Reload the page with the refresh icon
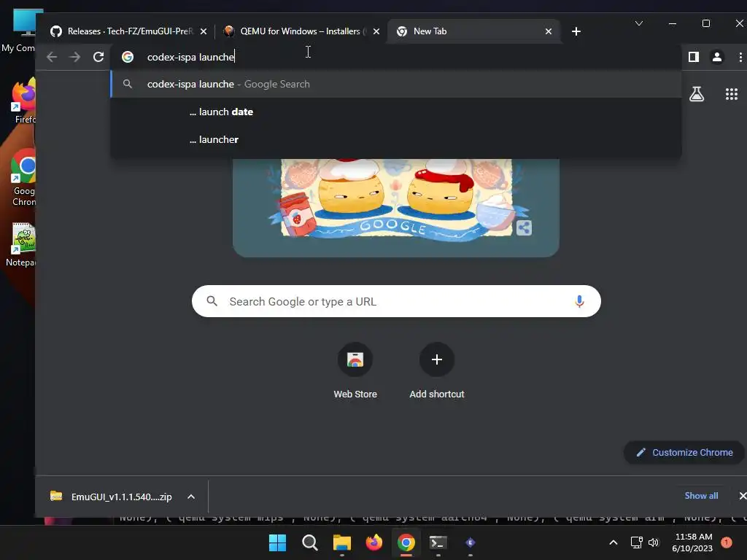 point(98,57)
